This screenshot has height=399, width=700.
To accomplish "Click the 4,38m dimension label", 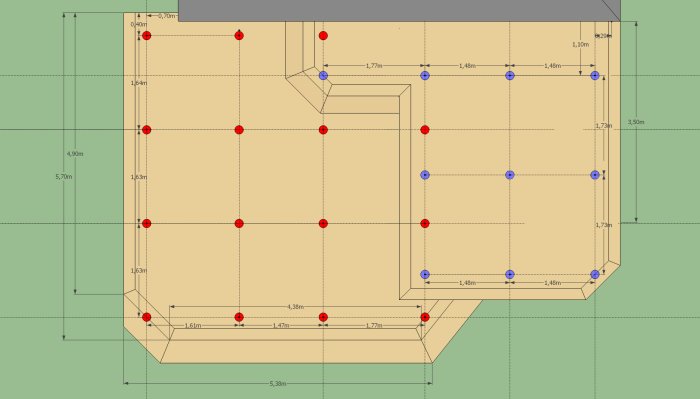I will pos(296,307).
